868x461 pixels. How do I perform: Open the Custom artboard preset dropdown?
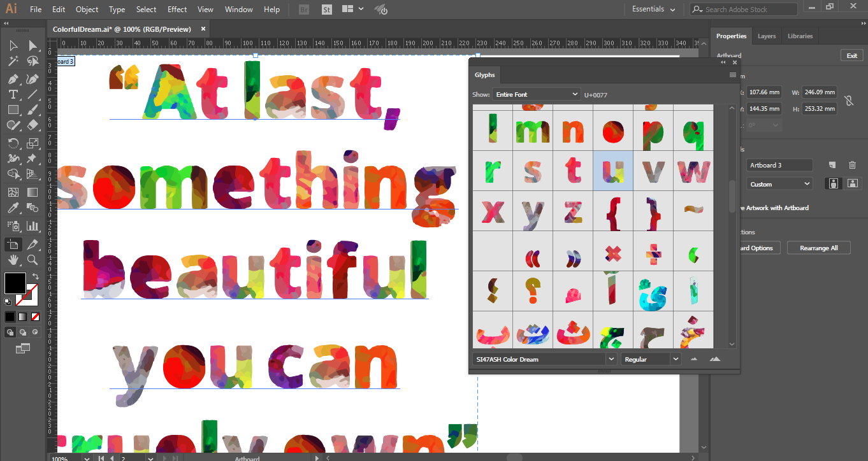pos(779,184)
